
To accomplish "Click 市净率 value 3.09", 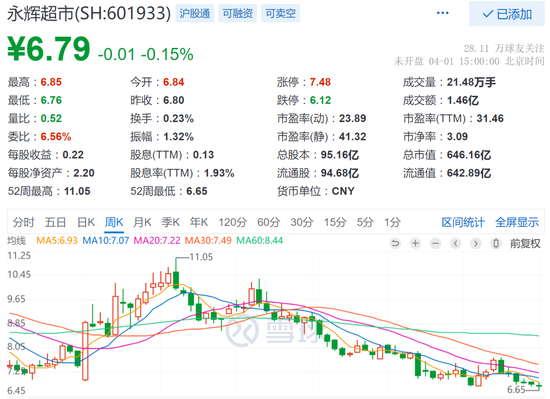I will coord(457,137).
